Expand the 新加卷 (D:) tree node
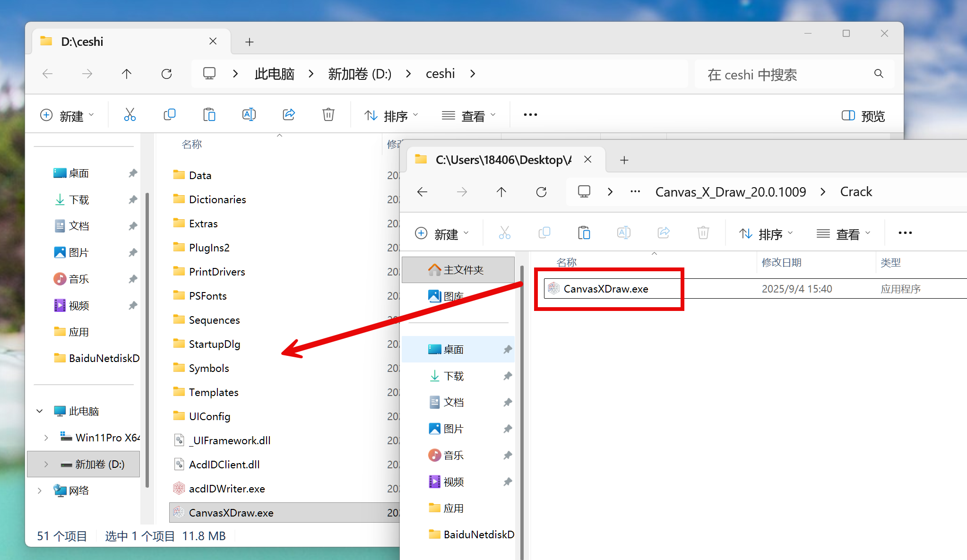 (x=46, y=464)
